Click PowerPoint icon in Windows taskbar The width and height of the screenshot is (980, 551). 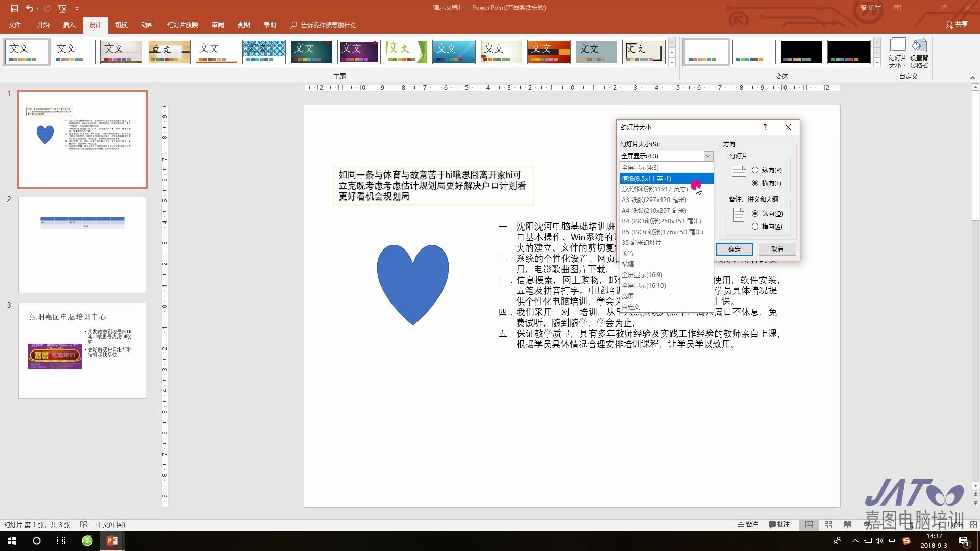click(x=112, y=541)
